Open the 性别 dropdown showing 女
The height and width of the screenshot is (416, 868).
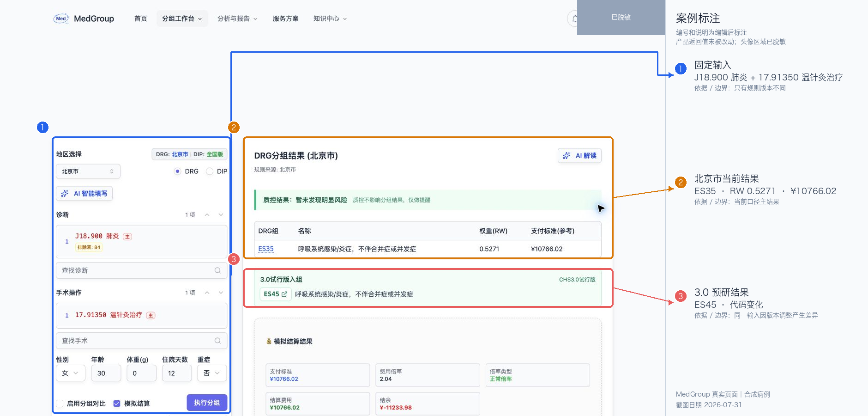click(x=71, y=373)
